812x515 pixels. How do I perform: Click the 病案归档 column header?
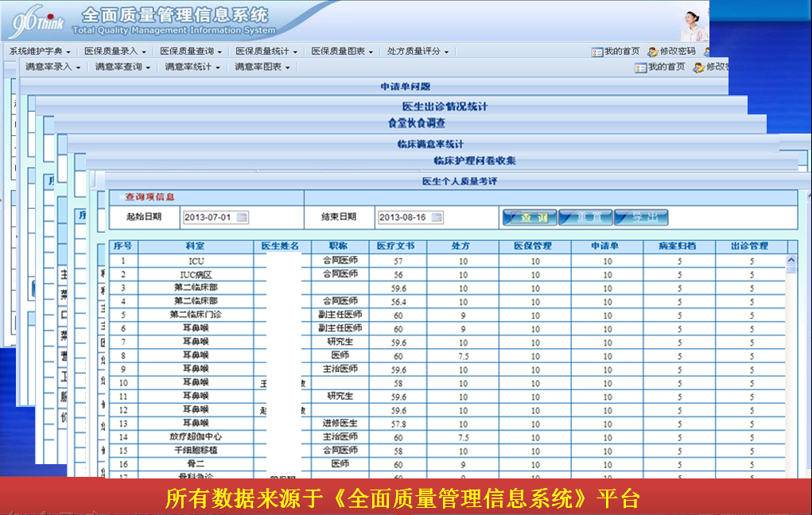(x=679, y=246)
